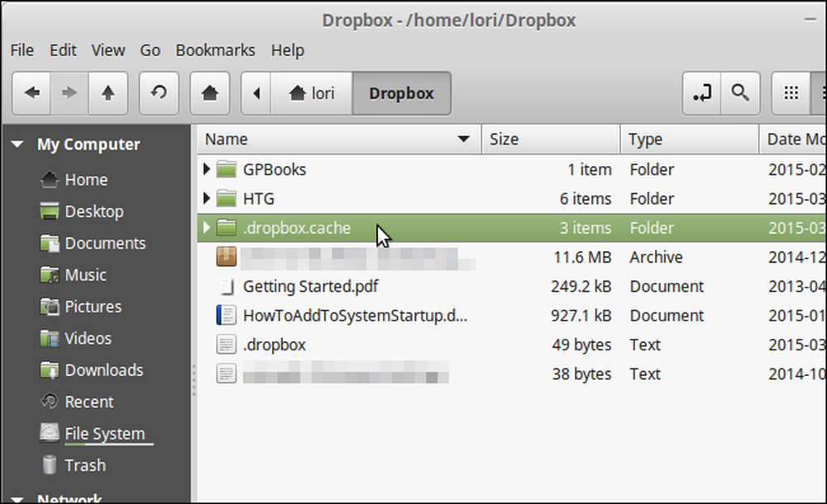Open Recent in the sidebar
Viewport: 827px width, 504px height.
point(76,402)
